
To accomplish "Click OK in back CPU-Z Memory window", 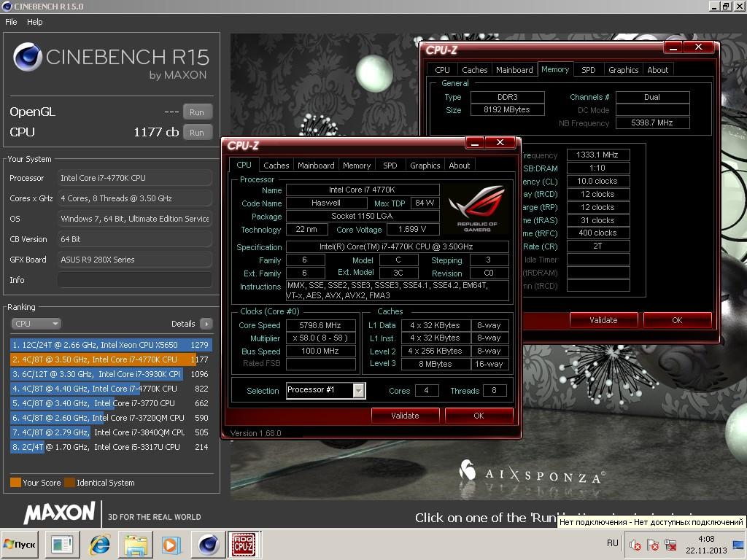I will 677,320.
